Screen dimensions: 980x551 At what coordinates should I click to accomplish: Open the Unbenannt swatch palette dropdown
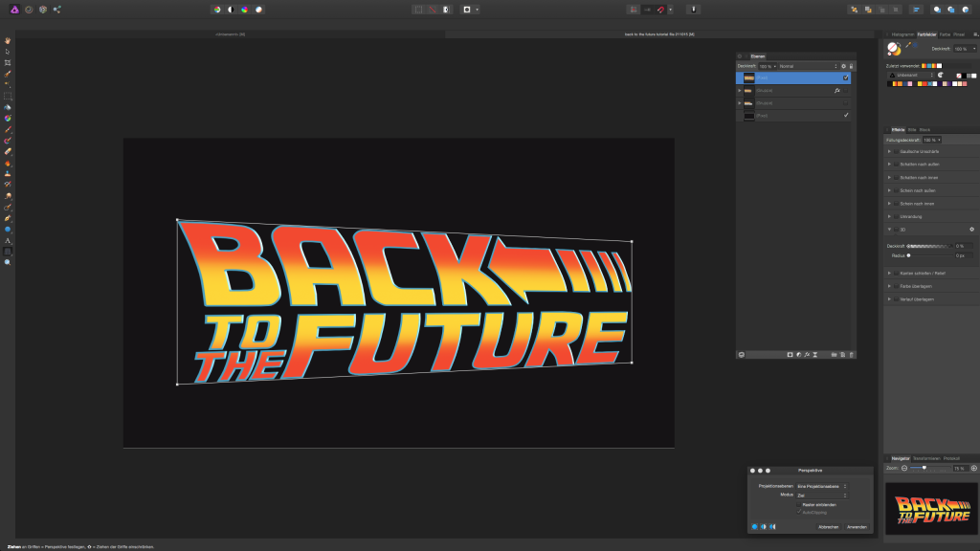click(911, 75)
